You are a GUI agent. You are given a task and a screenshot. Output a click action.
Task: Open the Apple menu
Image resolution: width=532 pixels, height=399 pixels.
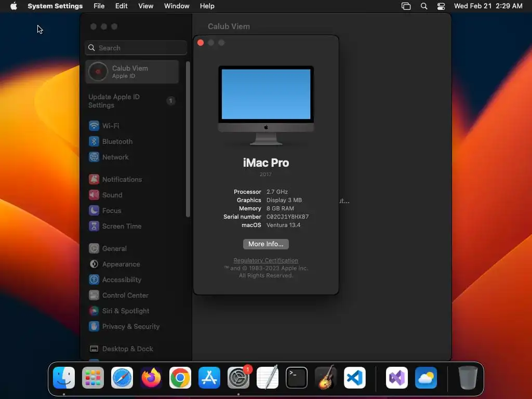(14, 6)
